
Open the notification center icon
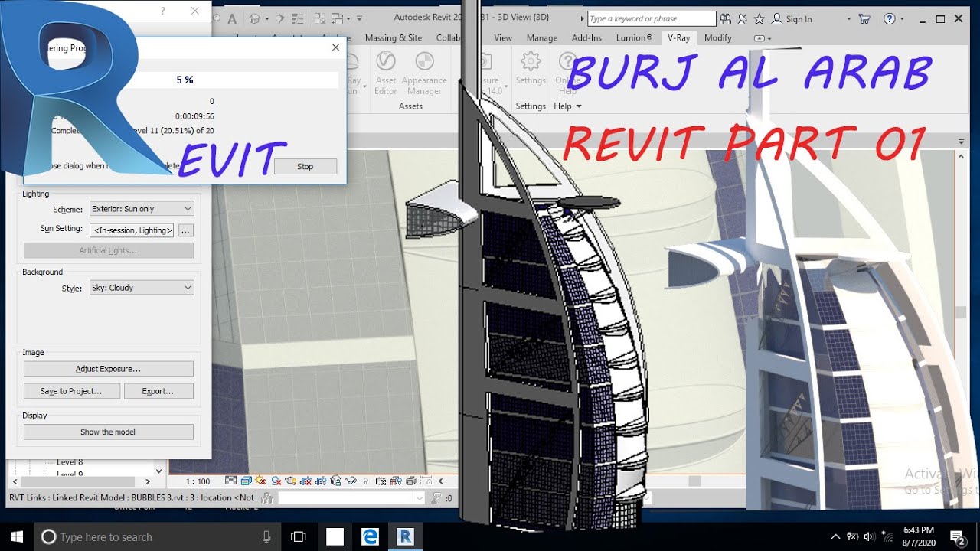pos(957,536)
